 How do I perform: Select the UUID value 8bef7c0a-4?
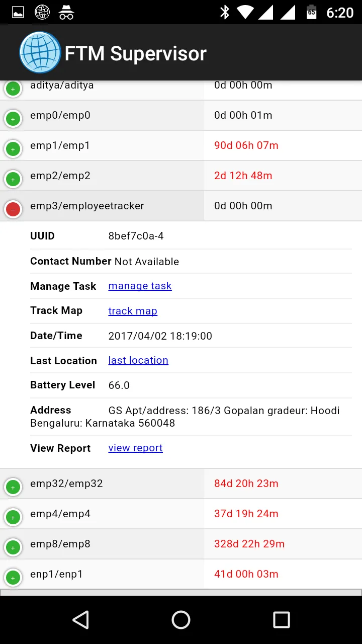pos(136,236)
